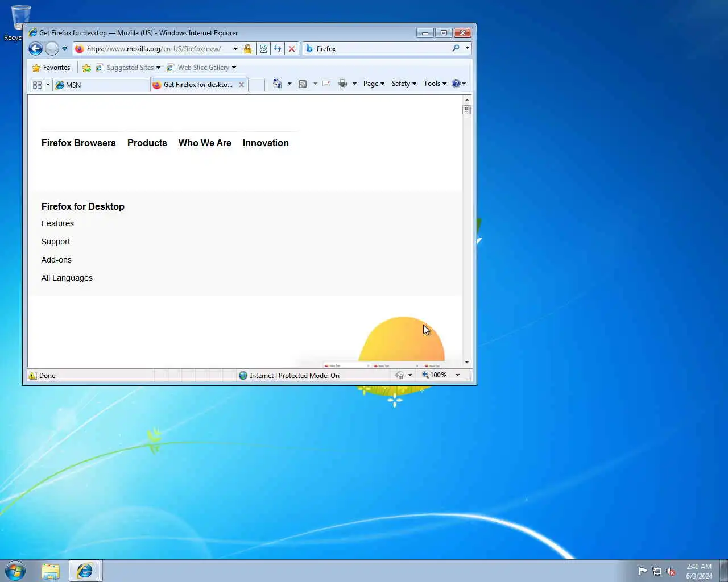Open the Innovation navigation link
The width and height of the screenshot is (728, 582).
(x=266, y=143)
